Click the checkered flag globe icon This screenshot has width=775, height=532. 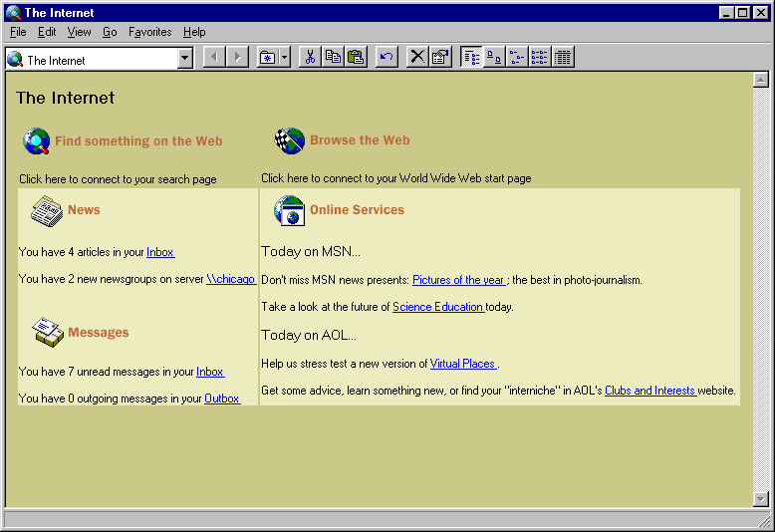[x=290, y=140]
